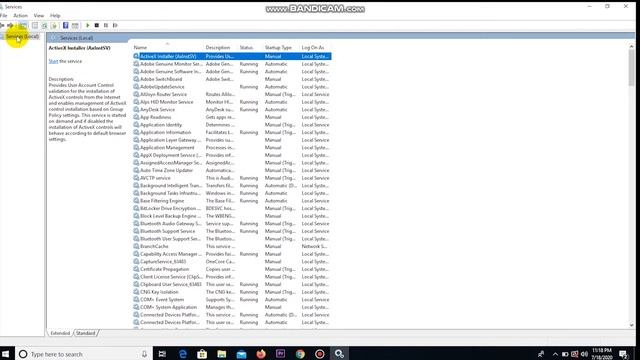The width and height of the screenshot is (640, 360).
Task: Click the gear icon beside Bluetooth User Support Service
Action: pyautogui.click(x=136, y=239)
